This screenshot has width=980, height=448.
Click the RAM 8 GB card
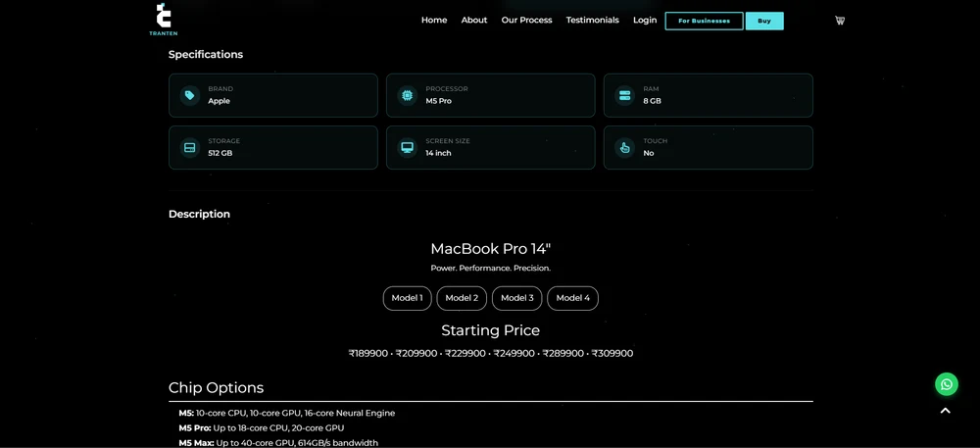709,95
